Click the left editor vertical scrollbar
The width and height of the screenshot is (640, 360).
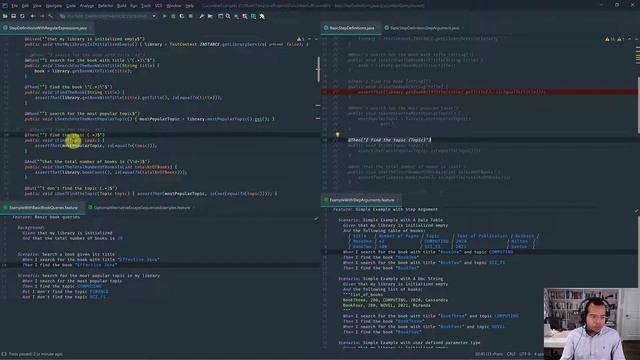tap(318, 69)
